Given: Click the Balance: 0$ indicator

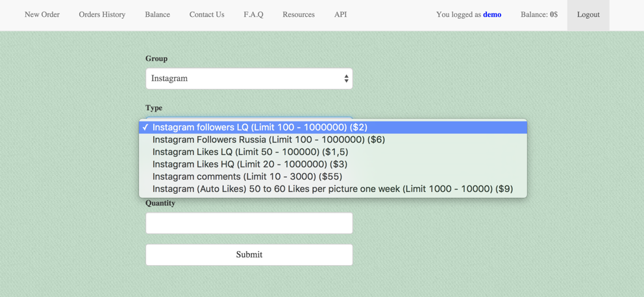Looking at the screenshot, I should pyautogui.click(x=539, y=15).
